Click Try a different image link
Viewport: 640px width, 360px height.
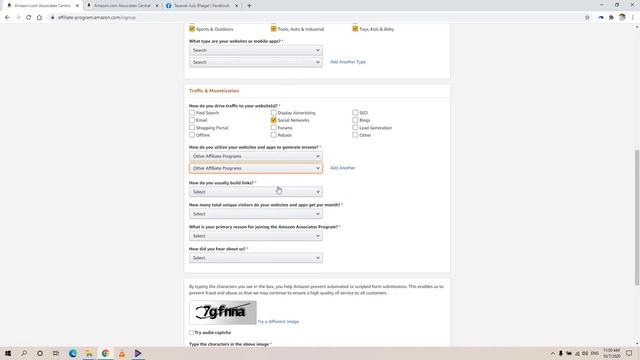278,322
